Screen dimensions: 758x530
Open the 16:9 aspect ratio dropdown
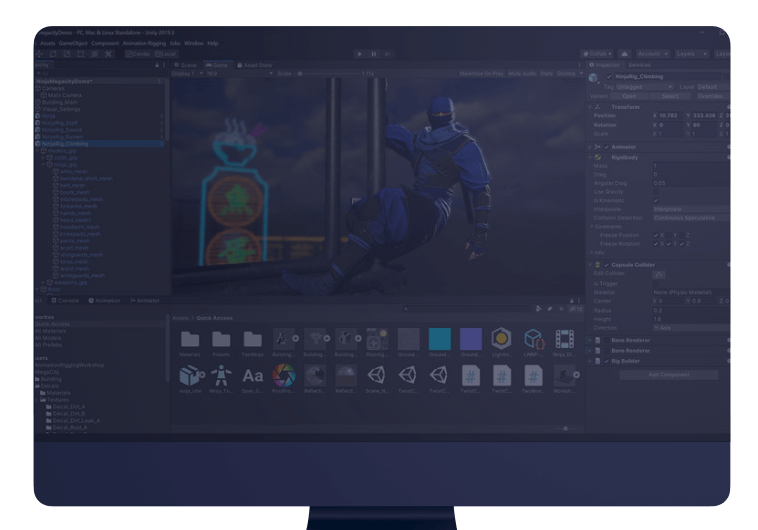pyautogui.click(x=239, y=74)
